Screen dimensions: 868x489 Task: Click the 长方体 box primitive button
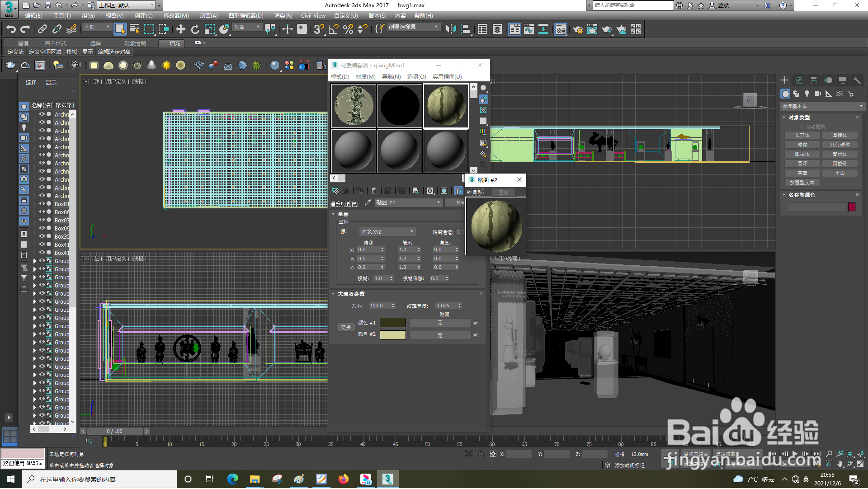(x=802, y=135)
